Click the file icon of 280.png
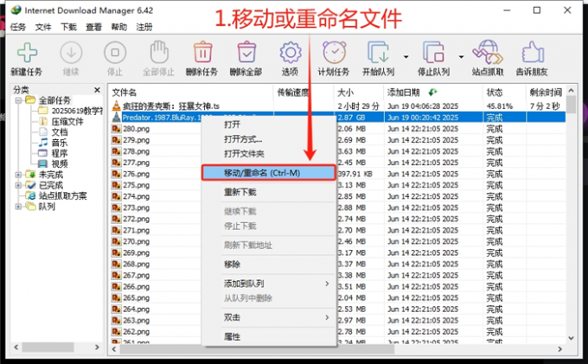This screenshot has width=588, height=364. click(x=116, y=129)
